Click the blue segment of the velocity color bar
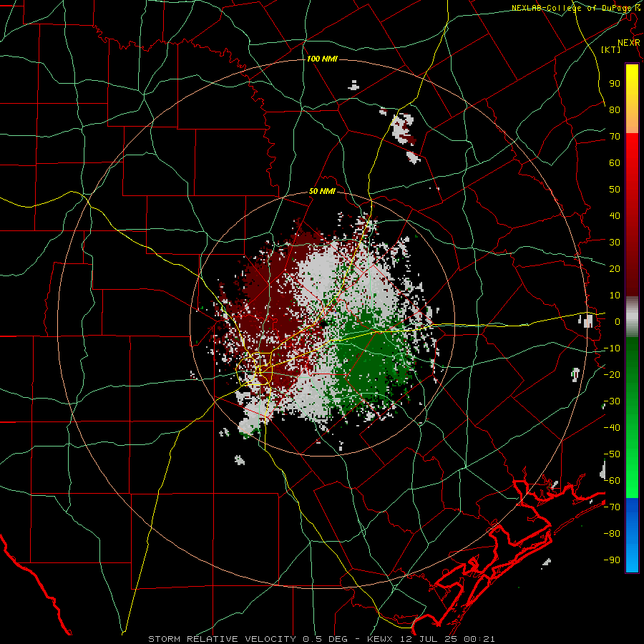Screen dimensions: 644x644 pos(632,535)
